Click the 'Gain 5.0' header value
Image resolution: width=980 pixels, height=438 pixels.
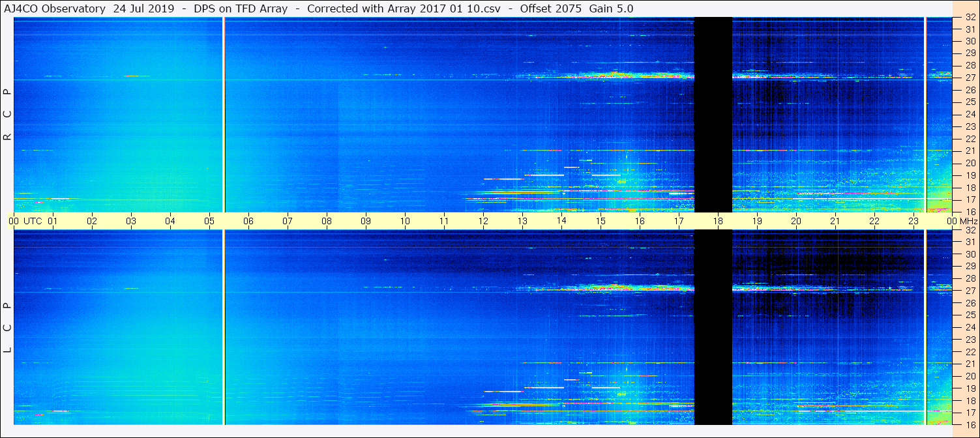point(611,8)
